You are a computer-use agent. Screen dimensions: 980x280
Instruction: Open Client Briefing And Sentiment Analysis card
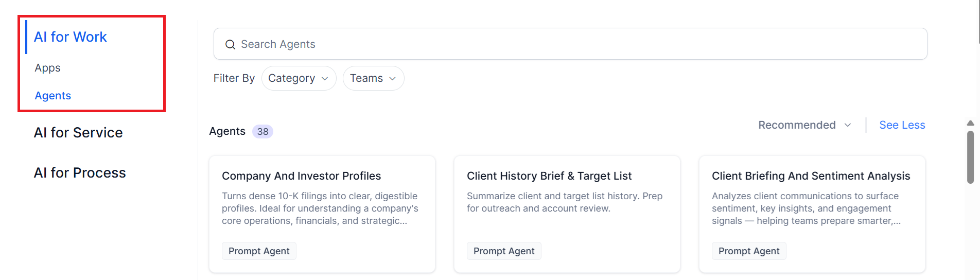click(812, 214)
